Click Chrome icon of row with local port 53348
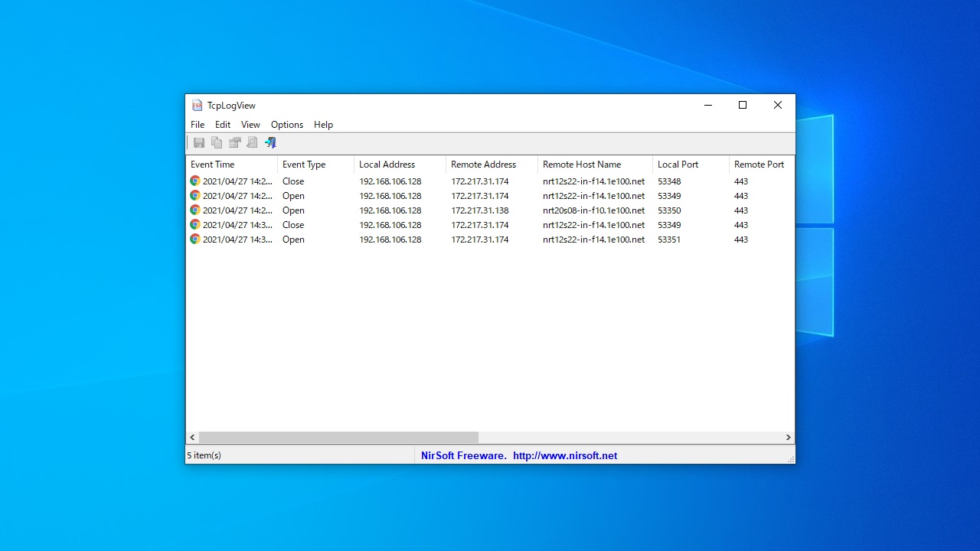The height and width of the screenshot is (551, 980). pyautogui.click(x=195, y=181)
